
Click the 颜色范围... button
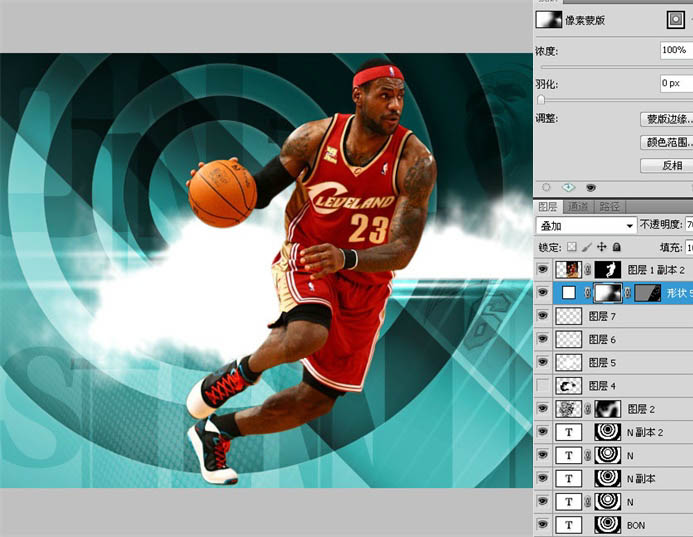click(666, 142)
